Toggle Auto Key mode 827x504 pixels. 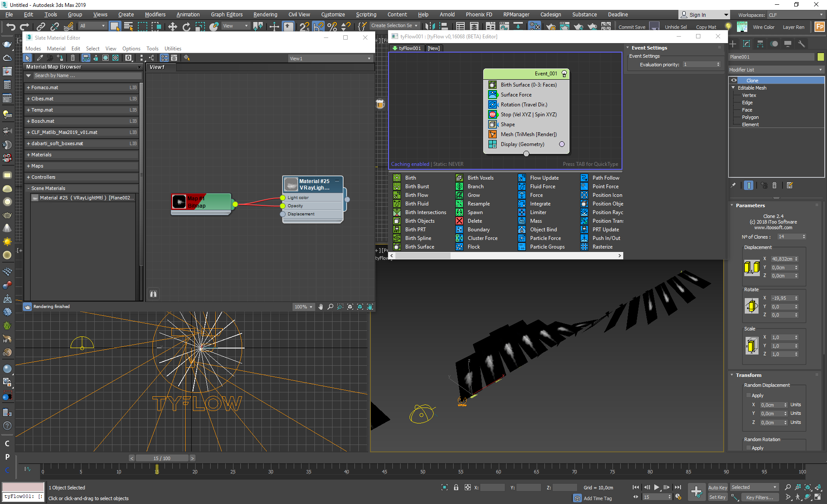click(x=718, y=488)
